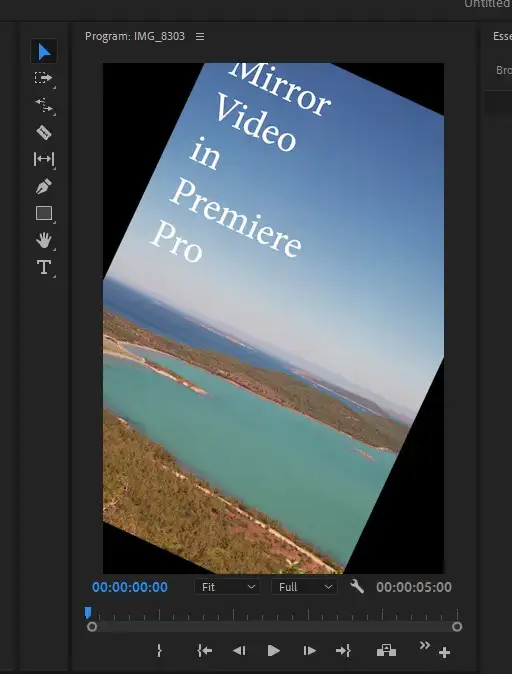Screen dimensions: 512x674
Task: Play the video in Program monitor
Action: 273,651
